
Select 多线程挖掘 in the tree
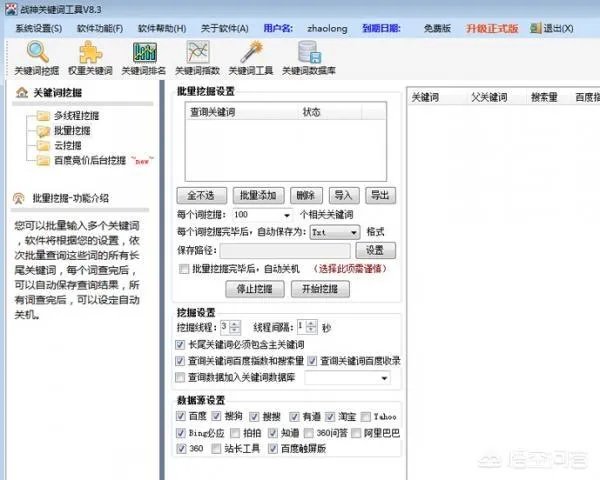(x=76, y=116)
